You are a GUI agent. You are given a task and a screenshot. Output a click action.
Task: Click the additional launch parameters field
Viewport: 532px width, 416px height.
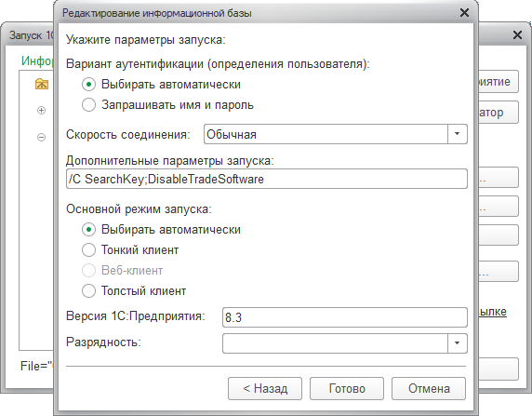click(x=267, y=179)
